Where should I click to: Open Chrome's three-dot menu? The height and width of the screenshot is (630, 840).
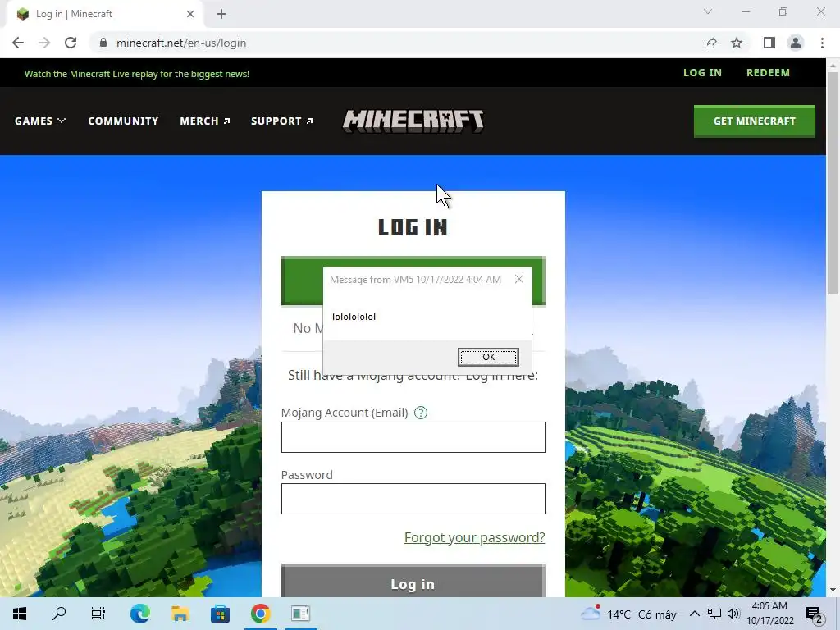pyautogui.click(x=822, y=43)
